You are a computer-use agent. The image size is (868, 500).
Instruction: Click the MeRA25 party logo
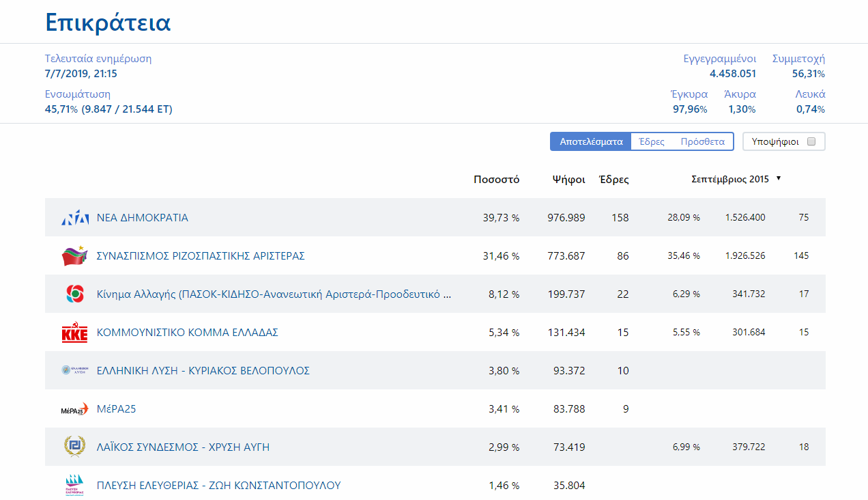(x=75, y=409)
